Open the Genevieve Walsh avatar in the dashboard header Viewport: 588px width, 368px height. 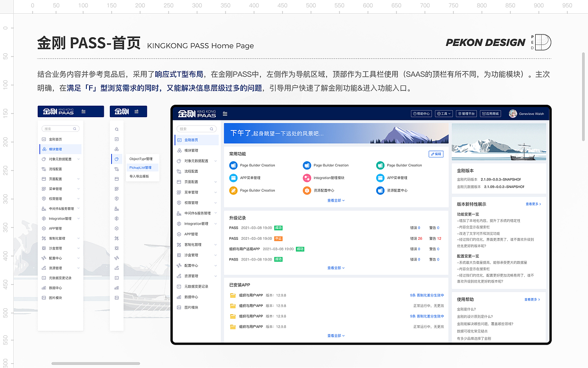(x=513, y=113)
